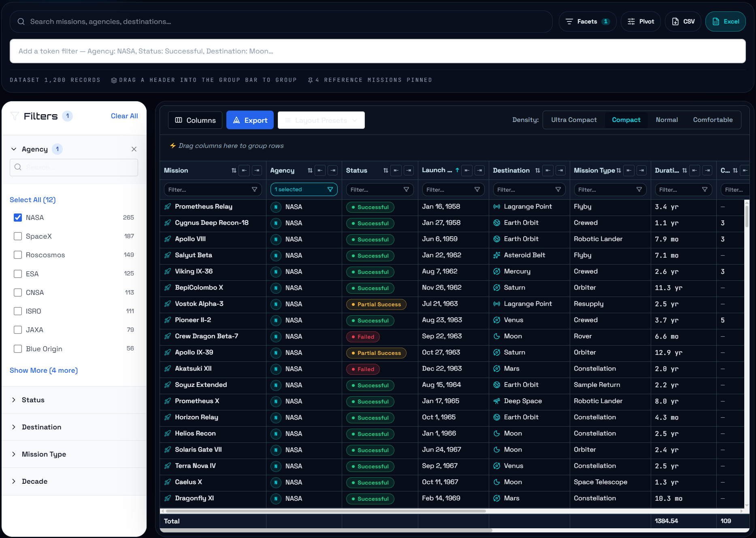Click Asteroid Belt destination icon
756x538 pixels.
(x=497, y=255)
